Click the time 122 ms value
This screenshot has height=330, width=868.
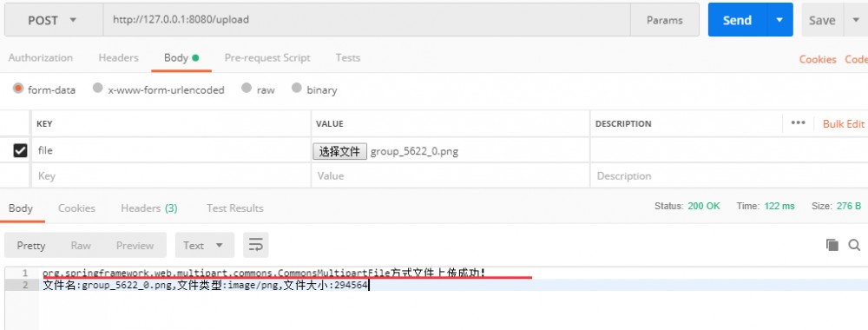coord(779,206)
